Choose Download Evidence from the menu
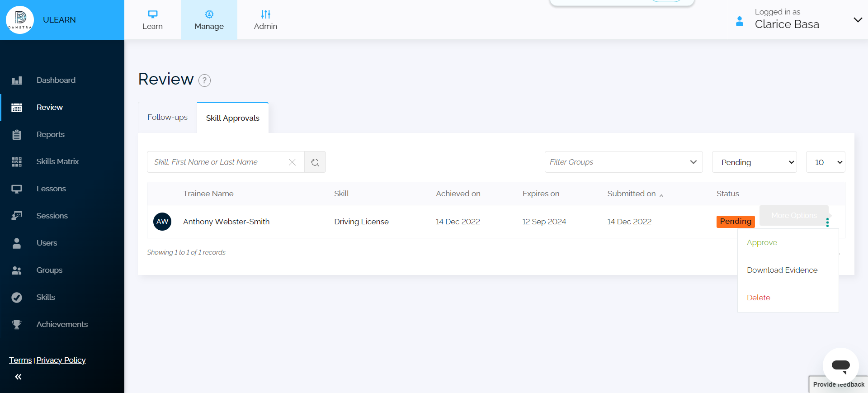 782,270
